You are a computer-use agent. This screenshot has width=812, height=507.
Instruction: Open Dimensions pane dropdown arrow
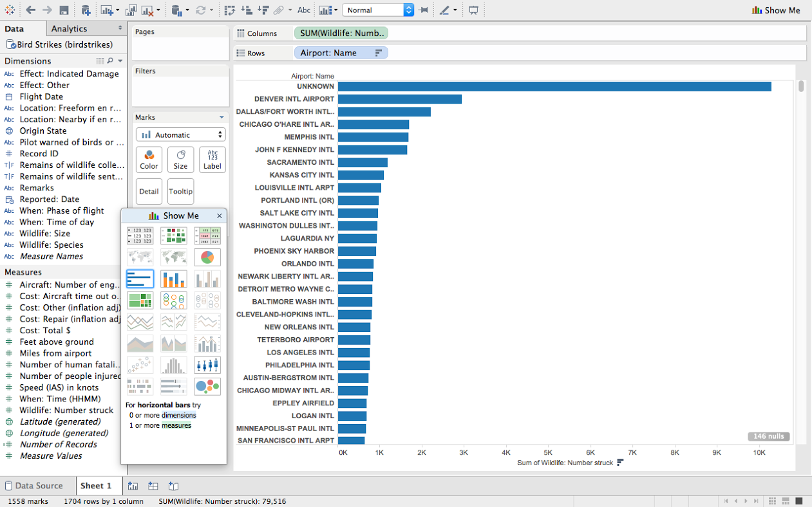tap(120, 61)
